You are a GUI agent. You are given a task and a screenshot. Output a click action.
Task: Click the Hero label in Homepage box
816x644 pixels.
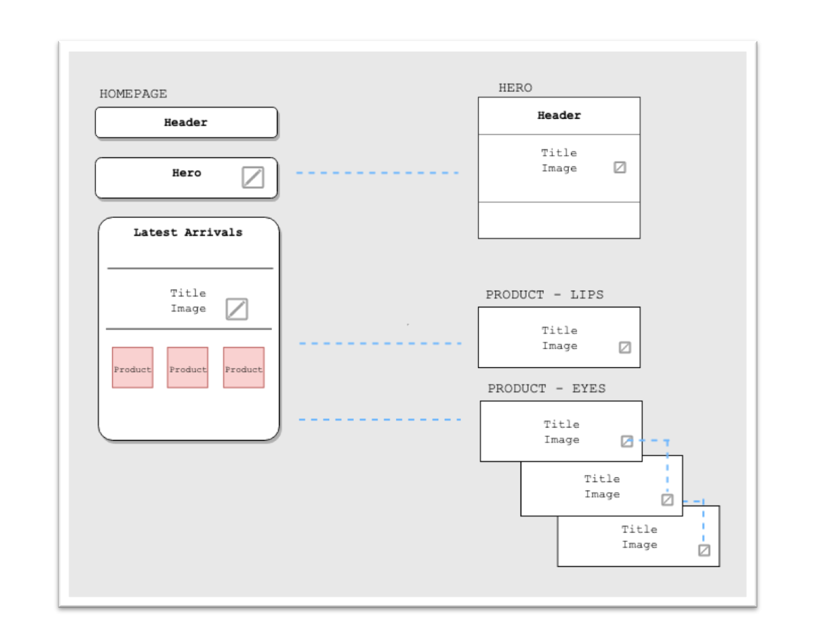(x=187, y=173)
